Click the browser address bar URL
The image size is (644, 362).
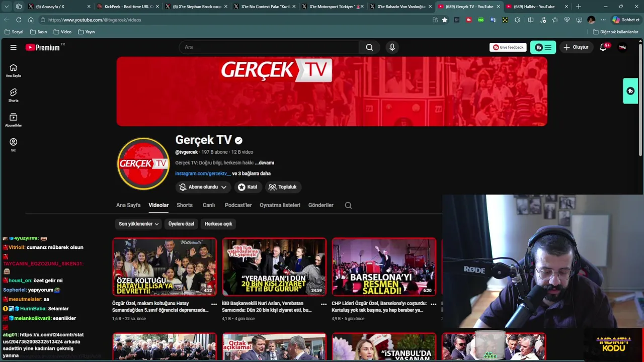(95, 20)
